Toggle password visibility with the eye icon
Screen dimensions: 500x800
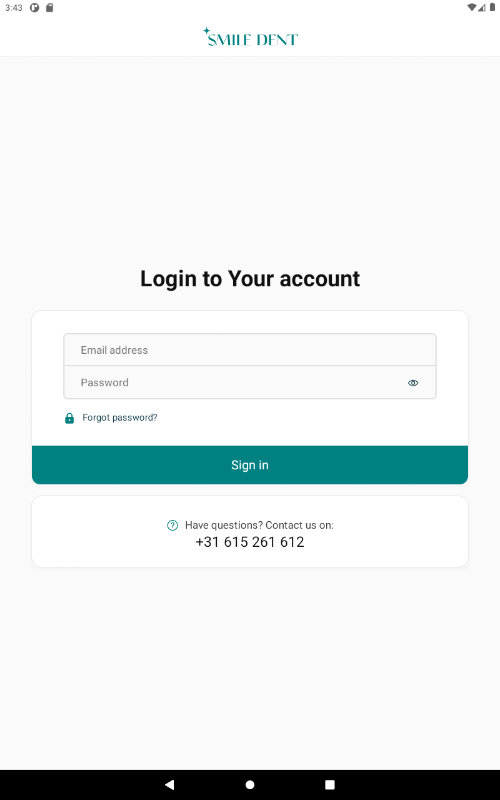pos(413,383)
